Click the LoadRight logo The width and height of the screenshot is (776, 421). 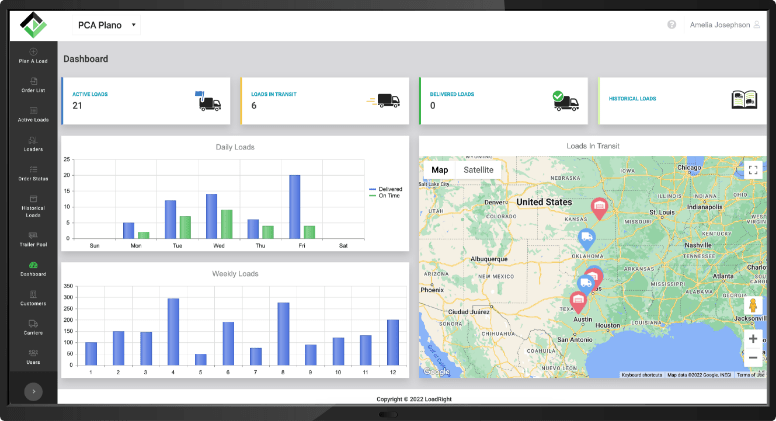33,23
